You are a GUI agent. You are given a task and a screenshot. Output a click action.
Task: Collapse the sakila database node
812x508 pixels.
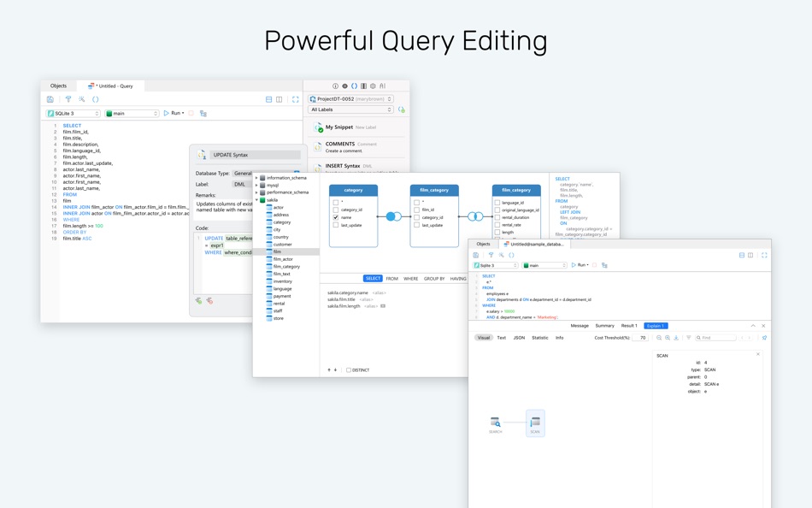click(256, 199)
